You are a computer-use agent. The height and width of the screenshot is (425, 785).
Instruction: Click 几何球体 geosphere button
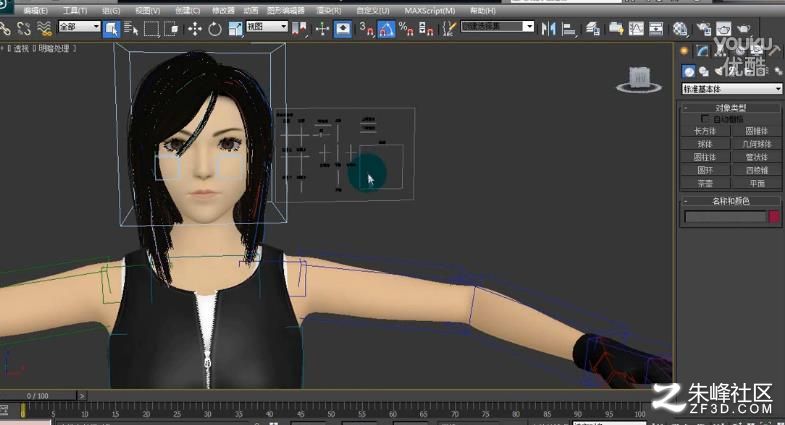756,144
